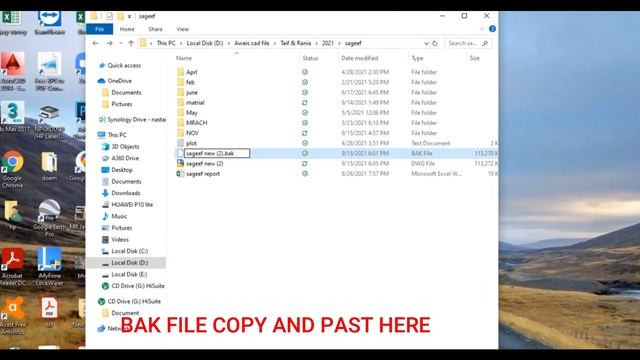Click 'This PC' in the address bar
The height and width of the screenshot is (360, 640).
point(166,43)
